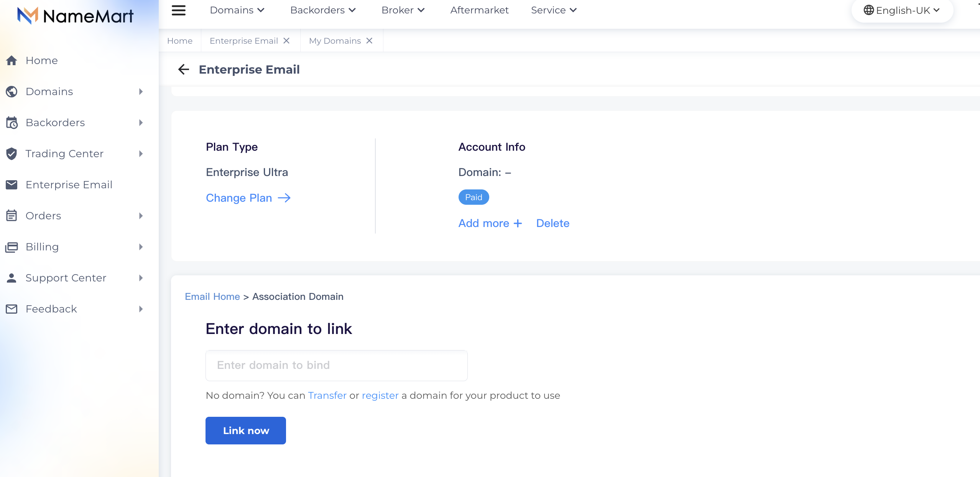980x477 pixels.
Task: Click the Change Plan link
Action: tap(248, 198)
